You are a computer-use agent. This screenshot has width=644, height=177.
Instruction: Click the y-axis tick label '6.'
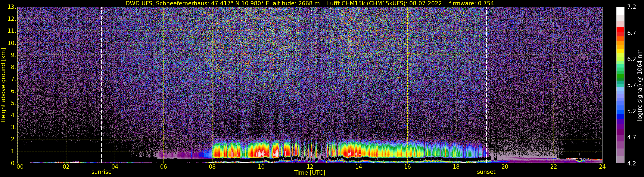[13, 91]
